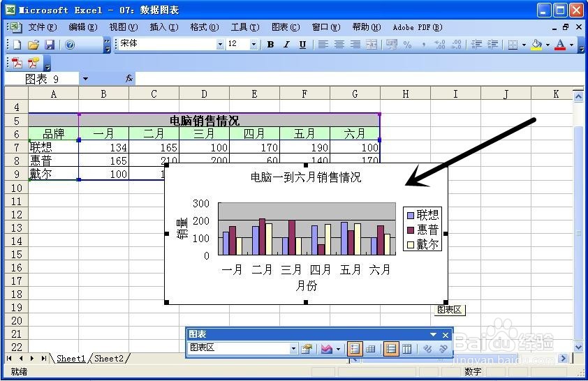Convert to Adobe PDF icon
This screenshot has width=588, height=381.
pos(17,63)
